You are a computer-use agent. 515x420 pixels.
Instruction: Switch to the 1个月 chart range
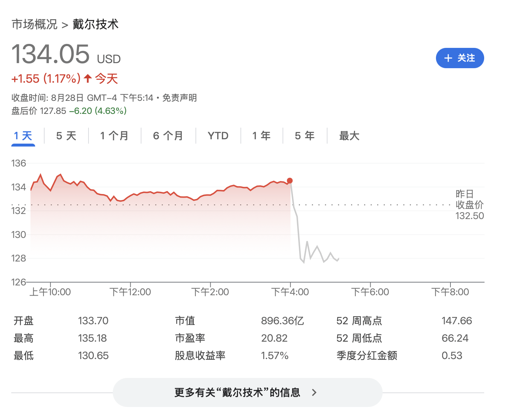[x=114, y=136]
